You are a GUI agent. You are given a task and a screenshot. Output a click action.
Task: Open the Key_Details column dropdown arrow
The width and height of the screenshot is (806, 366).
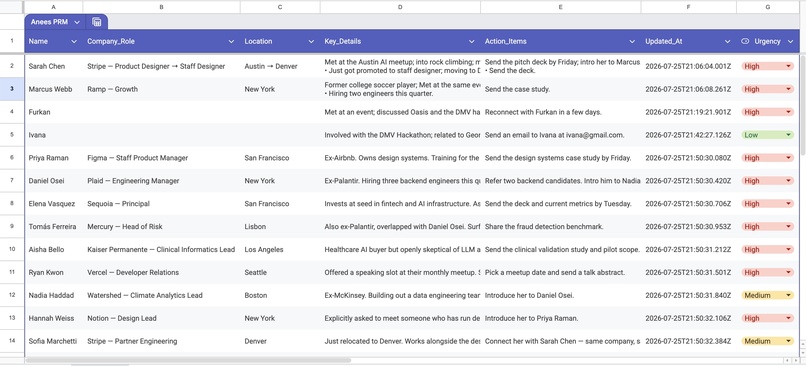point(471,42)
